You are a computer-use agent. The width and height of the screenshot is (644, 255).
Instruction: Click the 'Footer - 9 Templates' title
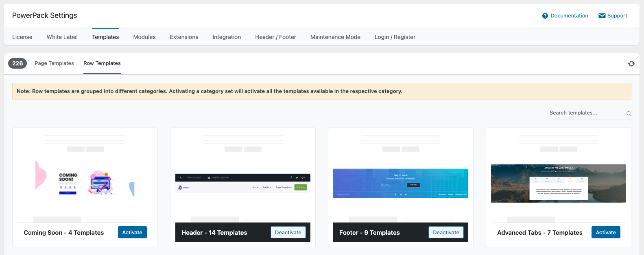[369, 233]
